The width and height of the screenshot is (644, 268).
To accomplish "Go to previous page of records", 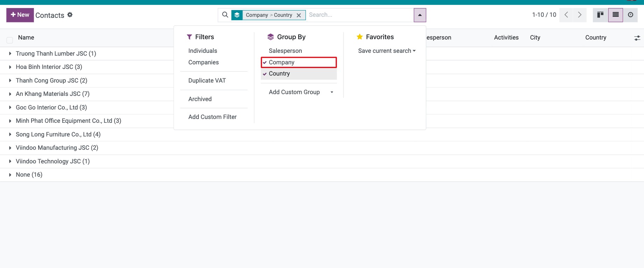I will pyautogui.click(x=566, y=15).
